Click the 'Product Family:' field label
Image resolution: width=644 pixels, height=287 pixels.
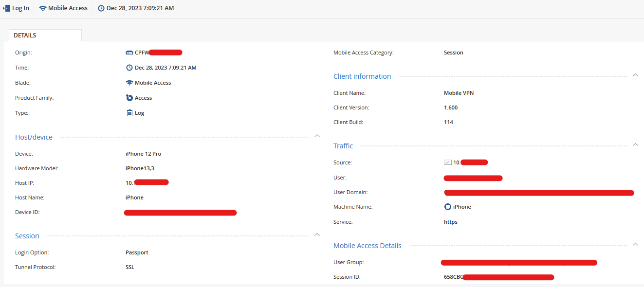point(34,98)
